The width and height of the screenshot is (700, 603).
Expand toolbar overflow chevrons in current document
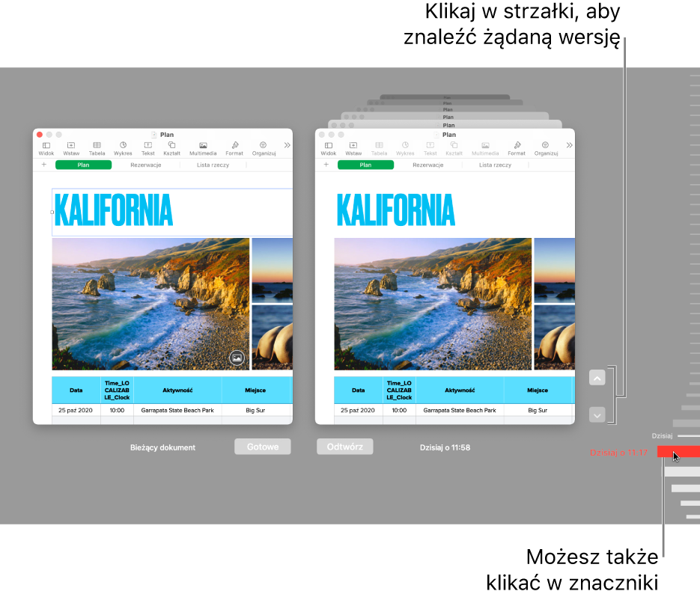tap(287, 145)
